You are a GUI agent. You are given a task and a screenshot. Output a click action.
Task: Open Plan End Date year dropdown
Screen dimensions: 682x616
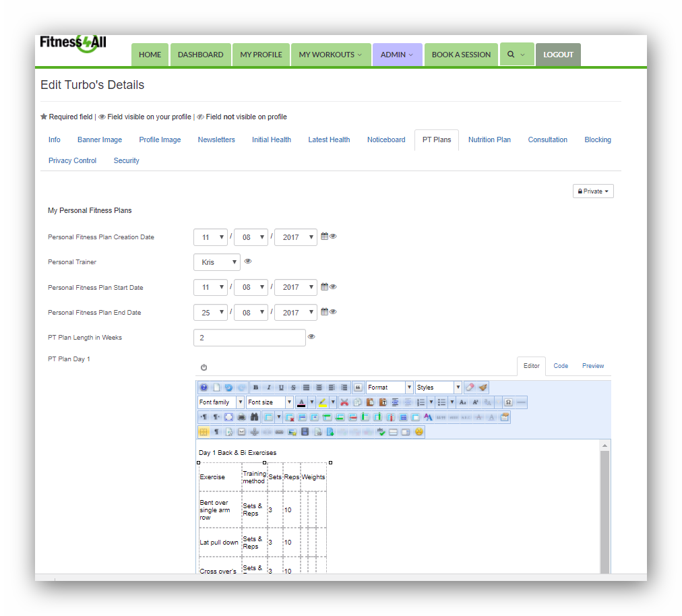click(x=296, y=312)
